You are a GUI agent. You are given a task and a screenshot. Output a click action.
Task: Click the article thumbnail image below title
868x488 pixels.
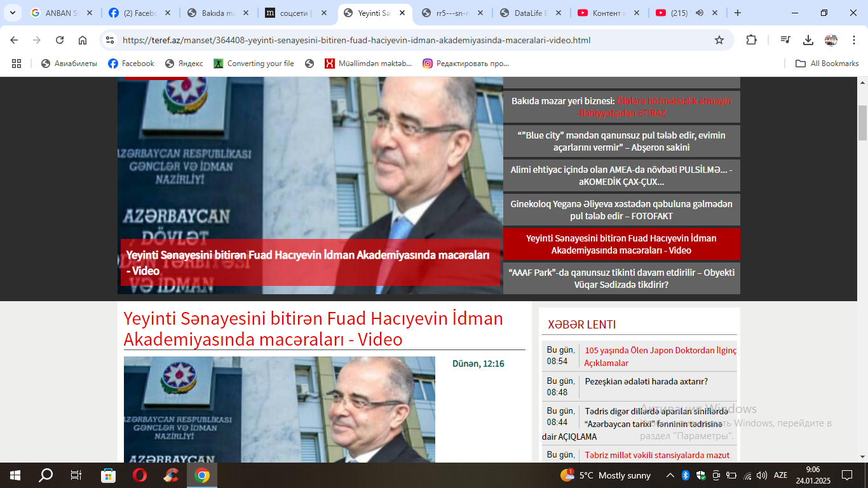coord(280,409)
